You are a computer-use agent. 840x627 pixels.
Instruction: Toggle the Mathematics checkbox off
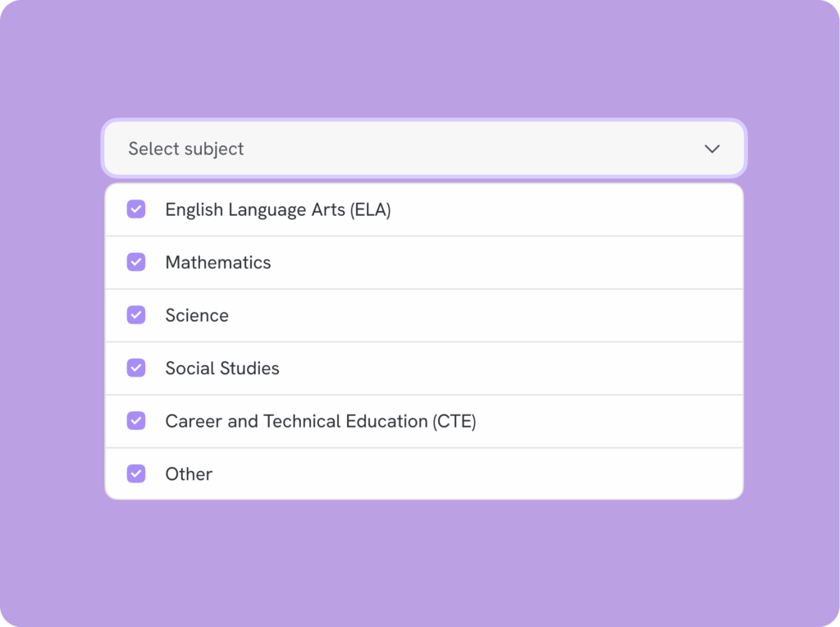click(136, 262)
